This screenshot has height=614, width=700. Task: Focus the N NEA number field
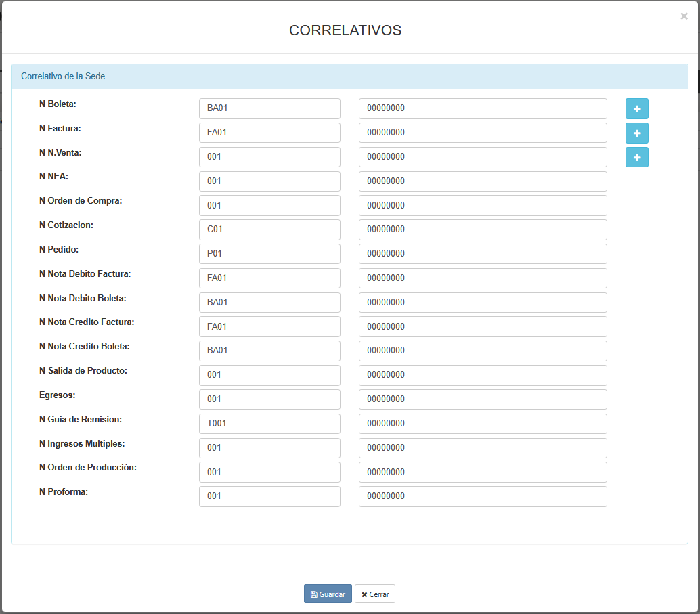click(x=483, y=181)
